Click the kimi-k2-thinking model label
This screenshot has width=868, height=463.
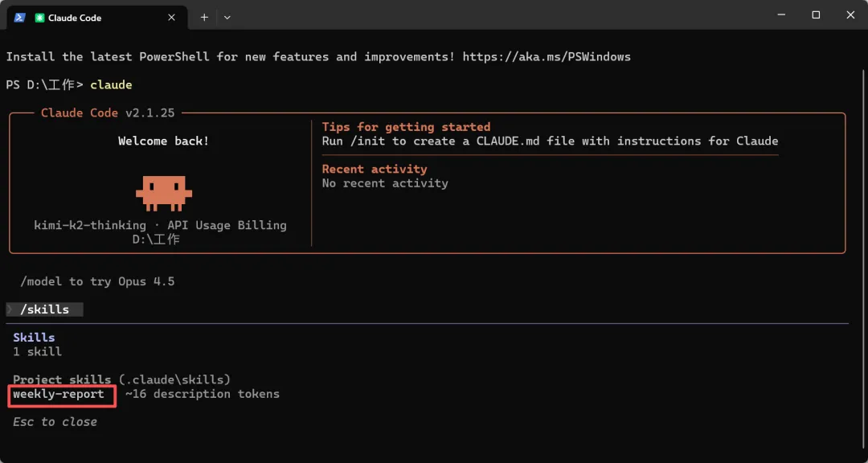click(x=90, y=226)
